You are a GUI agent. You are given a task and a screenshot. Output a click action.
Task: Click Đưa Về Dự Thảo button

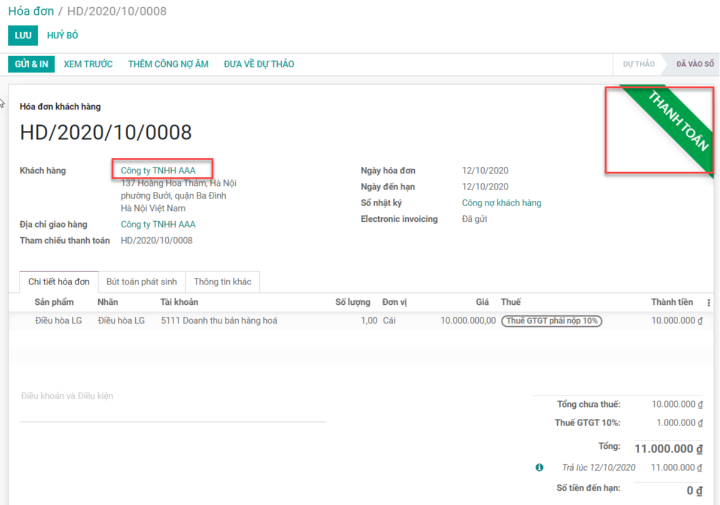259,64
